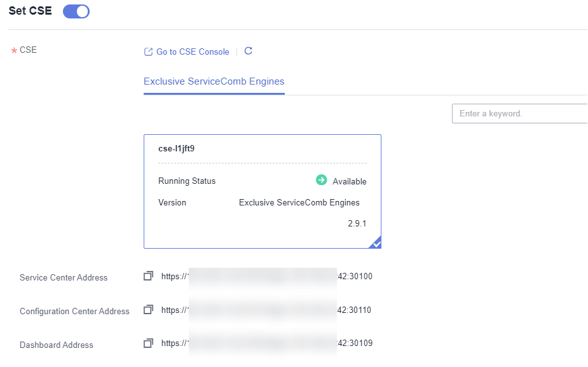Click the Set CSE section heading
The width and height of the screenshot is (588, 367).
31,11
